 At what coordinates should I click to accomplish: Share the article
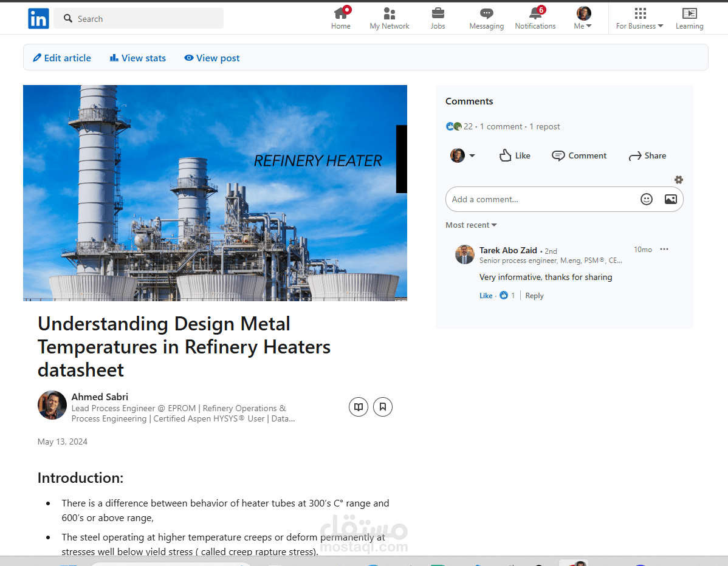click(x=647, y=155)
